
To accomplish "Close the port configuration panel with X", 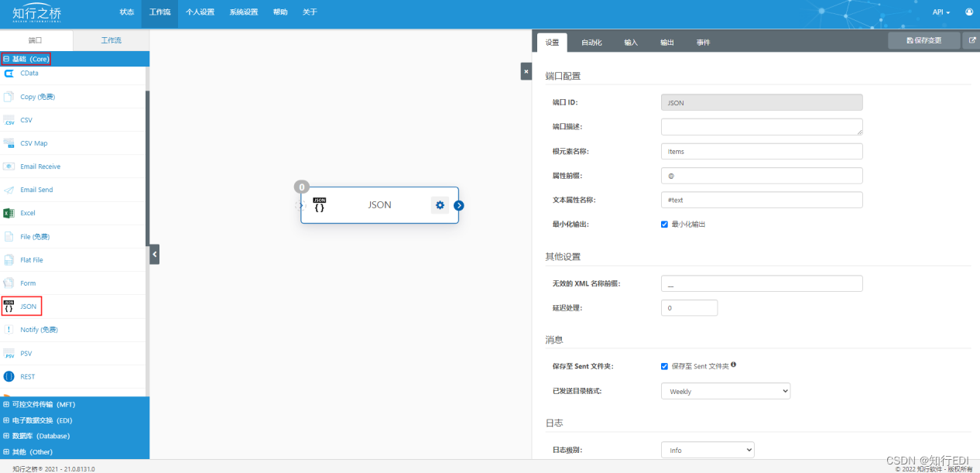I will click(526, 71).
